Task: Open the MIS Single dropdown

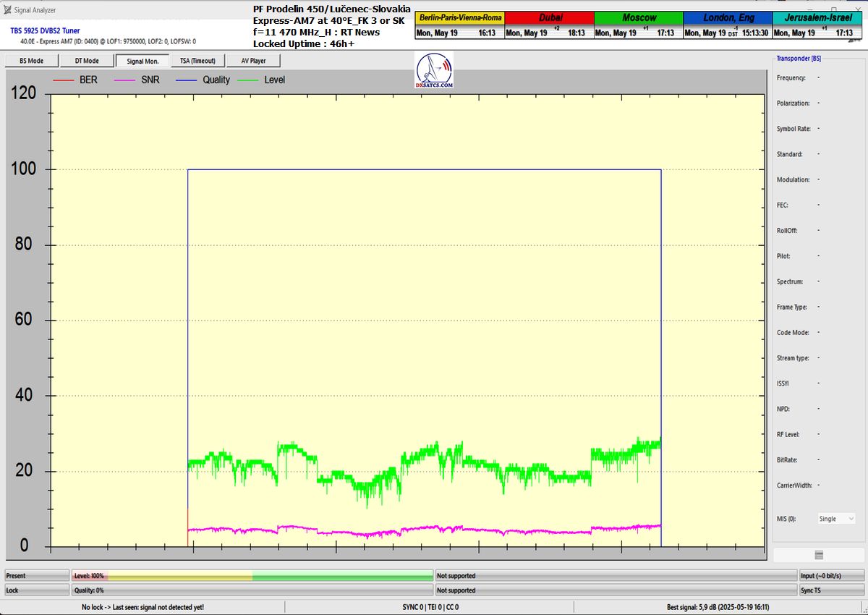Action: point(836,519)
